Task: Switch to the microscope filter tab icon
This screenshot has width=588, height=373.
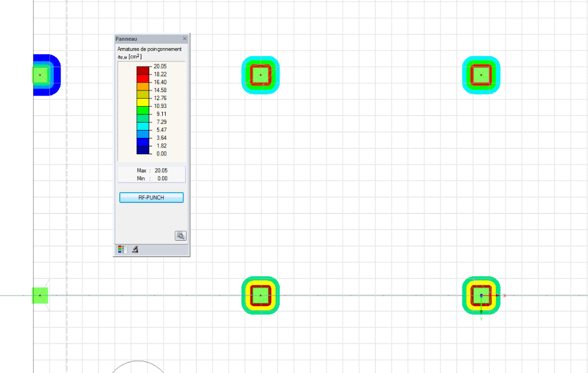Action: pyautogui.click(x=135, y=249)
